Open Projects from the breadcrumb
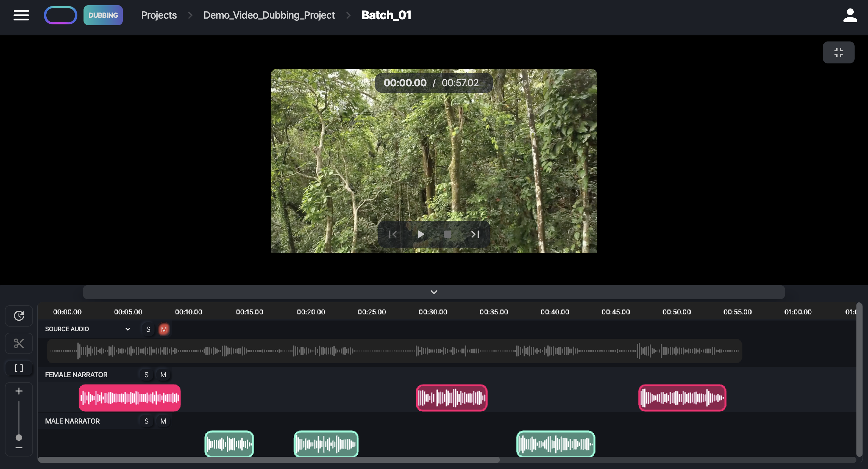The image size is (868, 469). pos(159,15)
